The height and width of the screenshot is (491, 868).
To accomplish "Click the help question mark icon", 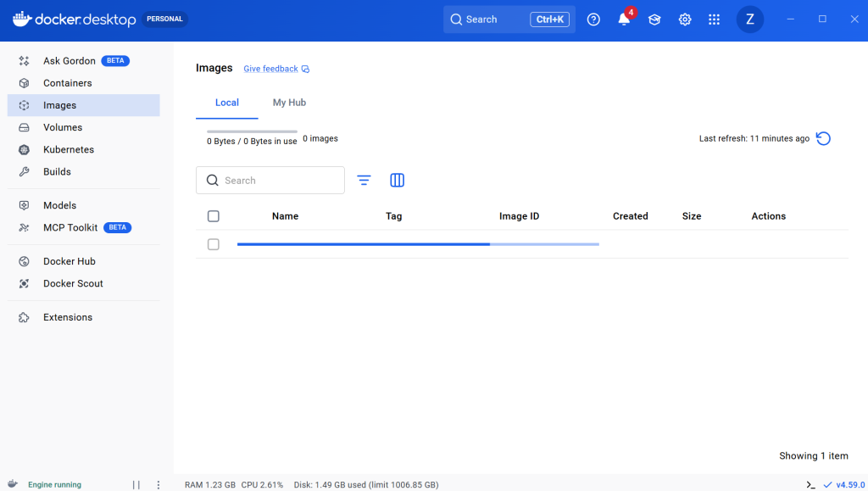I will [593, 20].
